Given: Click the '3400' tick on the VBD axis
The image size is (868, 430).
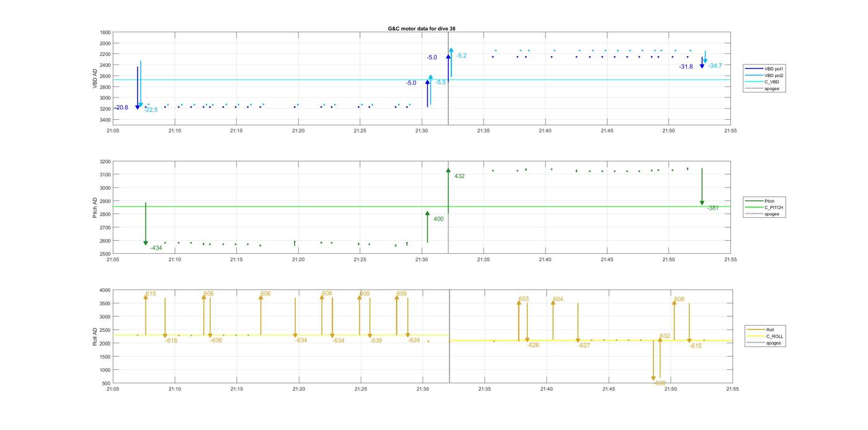Looking at the screenshot, I should pos(105,119).
